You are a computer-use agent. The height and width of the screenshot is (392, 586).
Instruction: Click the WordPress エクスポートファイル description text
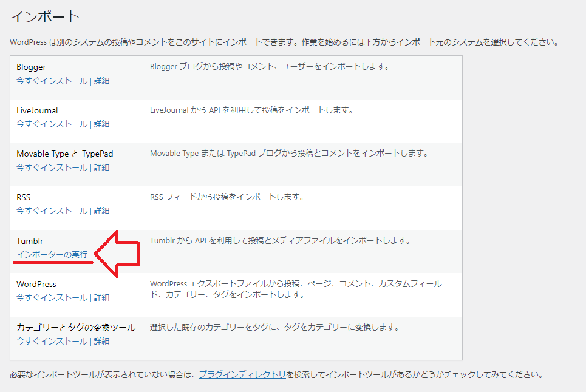pyautogui.click(x=296, y=289)
